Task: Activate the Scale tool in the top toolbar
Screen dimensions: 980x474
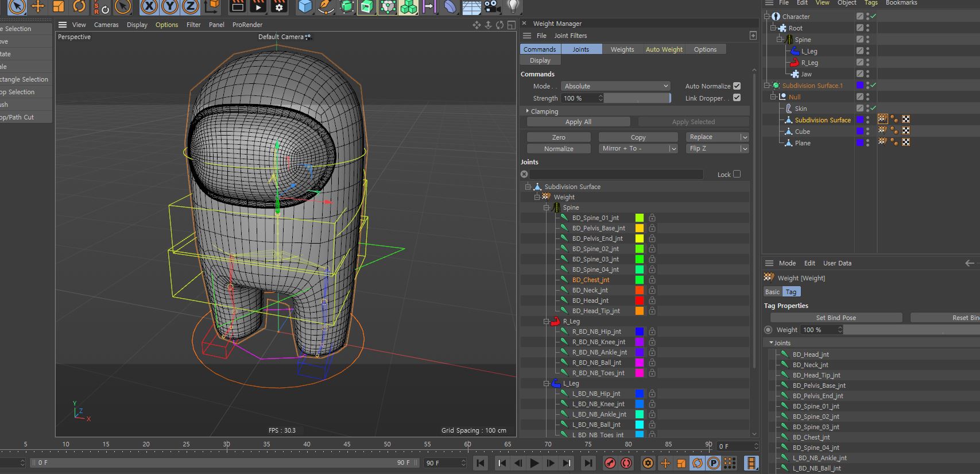Action: pos(58,6)
